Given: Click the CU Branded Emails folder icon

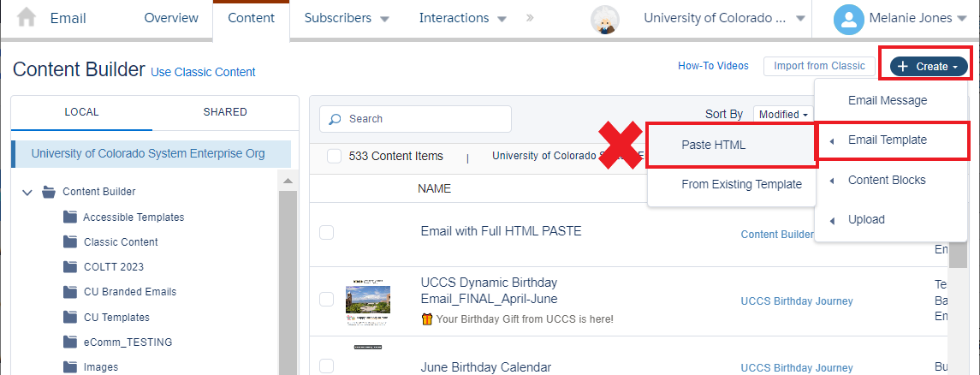Looking at the screenshot, I should pyautogui.click(x=70, y=292).
